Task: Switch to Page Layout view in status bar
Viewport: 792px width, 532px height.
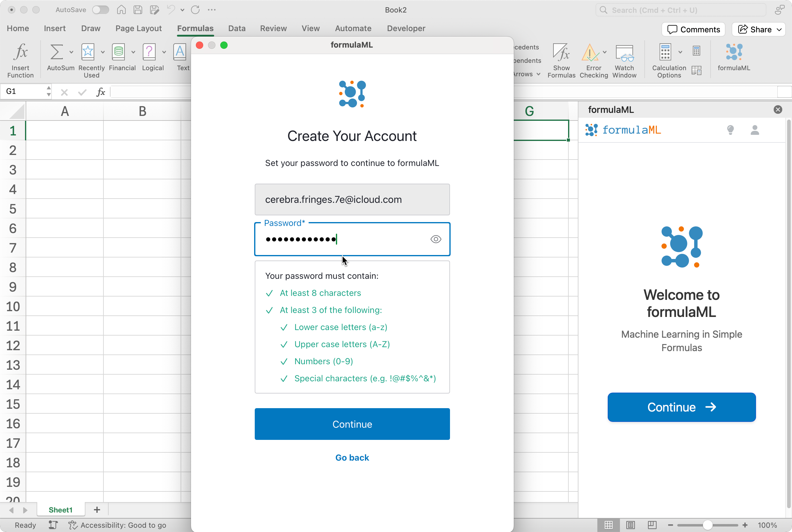Action: [x=630, y=525]
